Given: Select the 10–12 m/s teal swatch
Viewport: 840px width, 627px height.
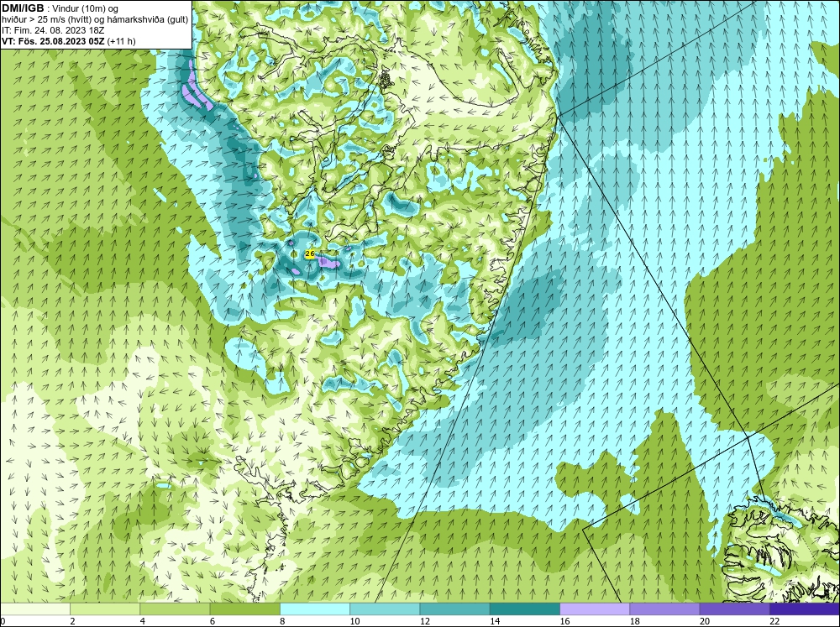Looking at the screenshot, I should [385, 609].
